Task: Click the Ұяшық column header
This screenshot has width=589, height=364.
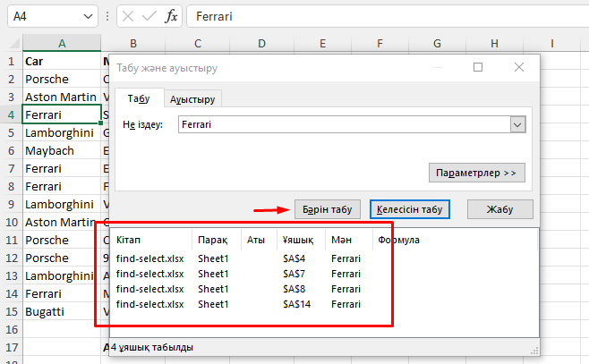Action: (x=302, y=240)
